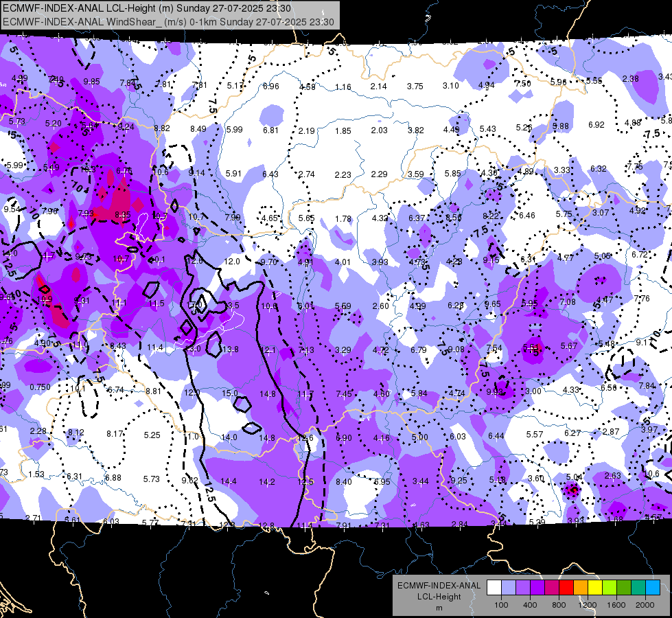Select the red legend swatch
This screenshot has width=672, height=618.
566,588
